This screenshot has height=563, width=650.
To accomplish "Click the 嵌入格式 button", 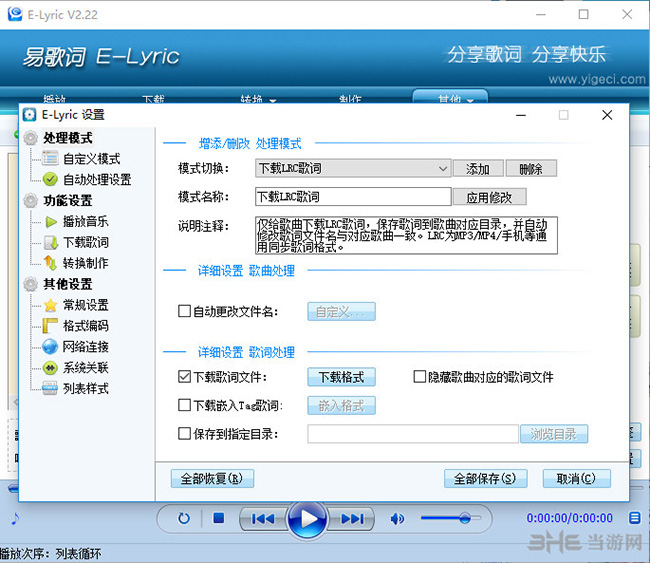I will 341,405.
